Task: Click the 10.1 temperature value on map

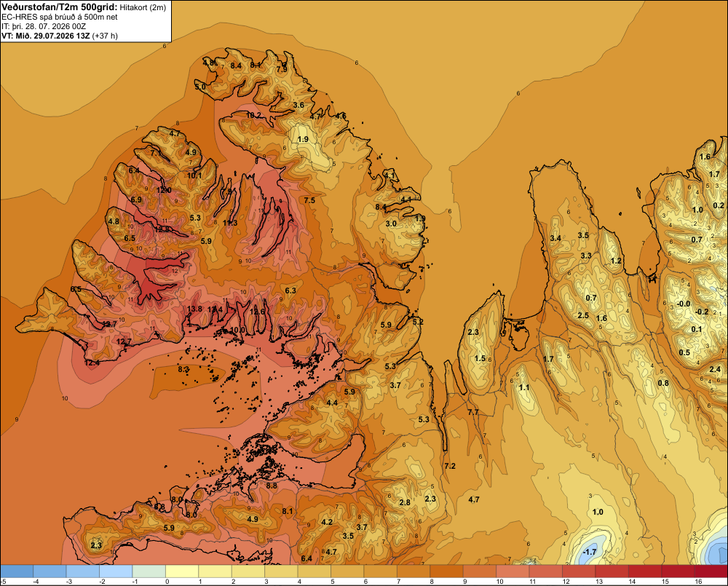Action: point(194,175)
